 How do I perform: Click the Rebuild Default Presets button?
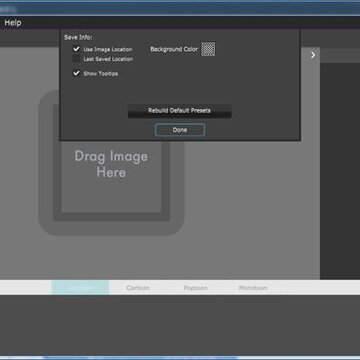[179, 111]
